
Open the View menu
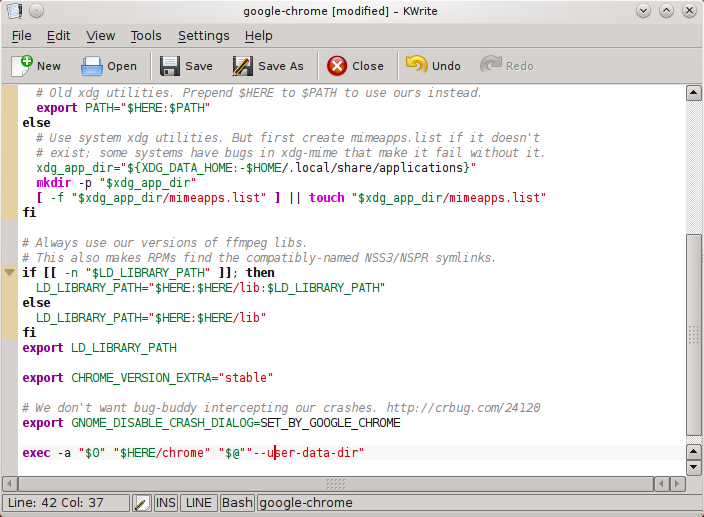[x=101, y=35]
